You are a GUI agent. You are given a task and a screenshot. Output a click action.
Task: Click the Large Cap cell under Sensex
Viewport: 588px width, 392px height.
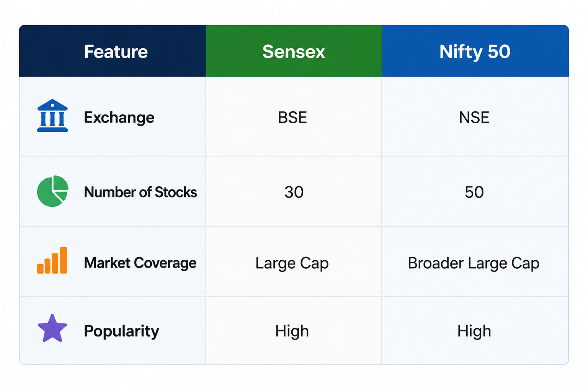pos(292,263)
